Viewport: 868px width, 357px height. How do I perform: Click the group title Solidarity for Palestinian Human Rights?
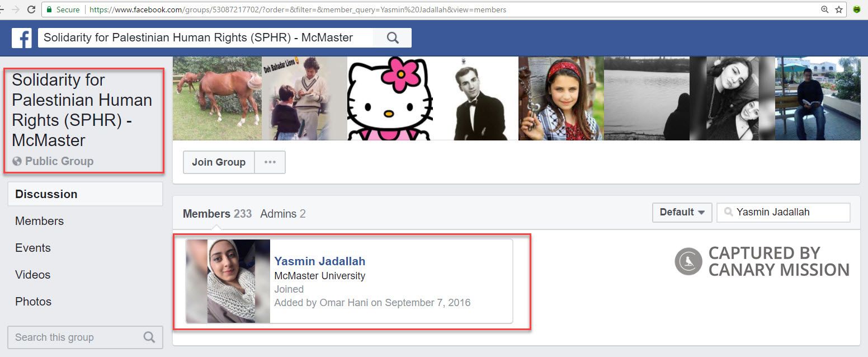(82, 110)
